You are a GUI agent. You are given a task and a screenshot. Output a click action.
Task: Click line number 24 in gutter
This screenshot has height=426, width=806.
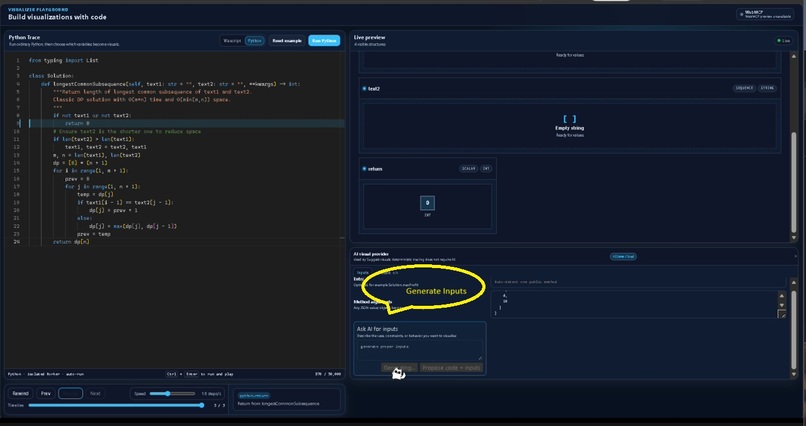(17, 242)
